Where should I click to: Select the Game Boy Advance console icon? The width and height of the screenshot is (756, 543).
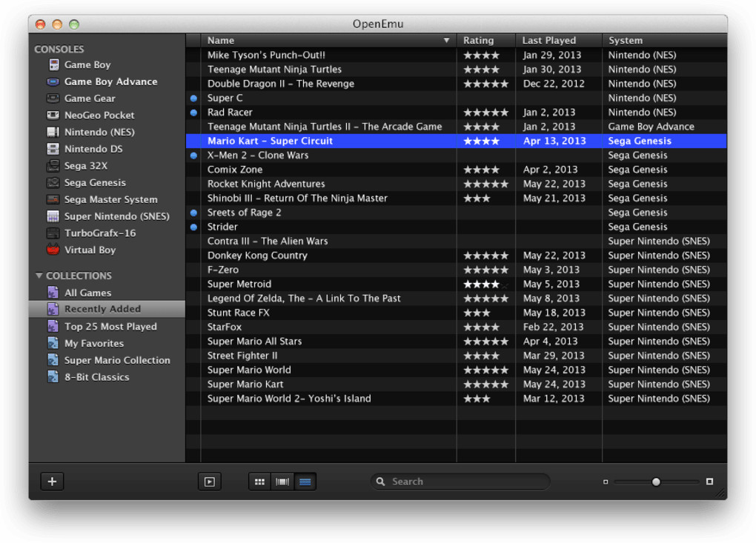pyautogui.click(x=53, y=81)
